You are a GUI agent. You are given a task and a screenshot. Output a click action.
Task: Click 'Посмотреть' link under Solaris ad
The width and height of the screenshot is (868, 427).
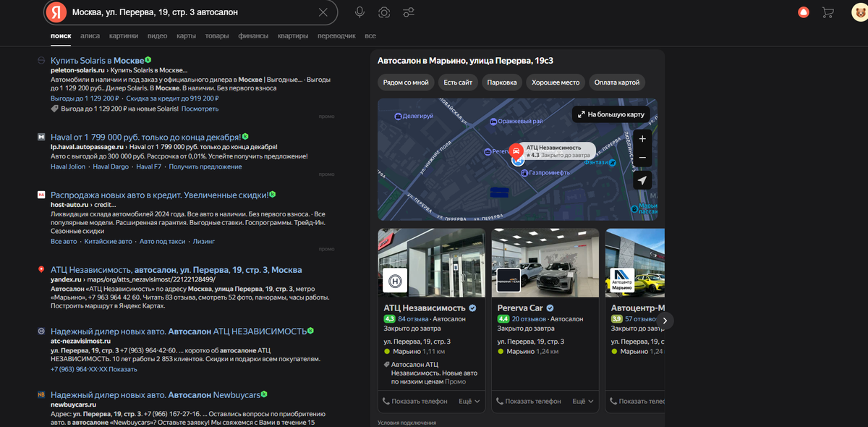click(x=200, y=109)
